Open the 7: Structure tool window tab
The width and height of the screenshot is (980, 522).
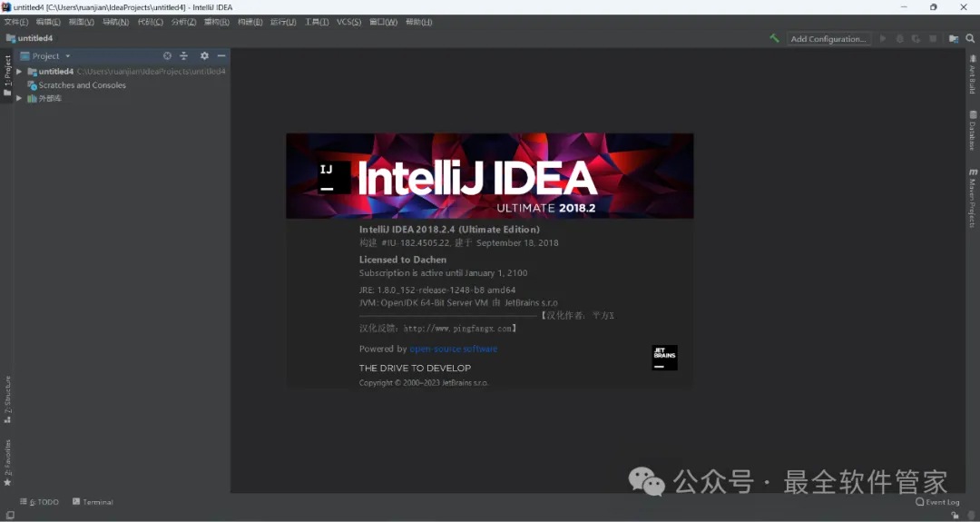click(7, 400)
